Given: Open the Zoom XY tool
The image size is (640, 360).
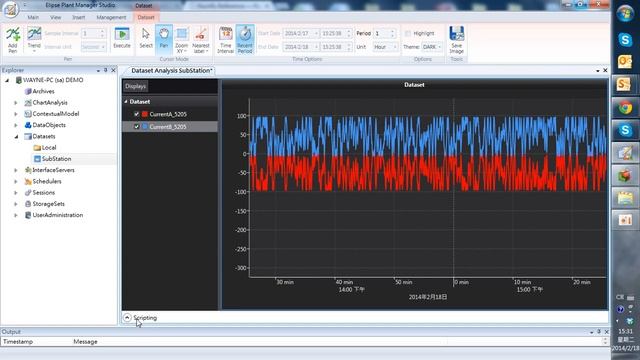Looking at the screenshot, I should click(182, 40).
